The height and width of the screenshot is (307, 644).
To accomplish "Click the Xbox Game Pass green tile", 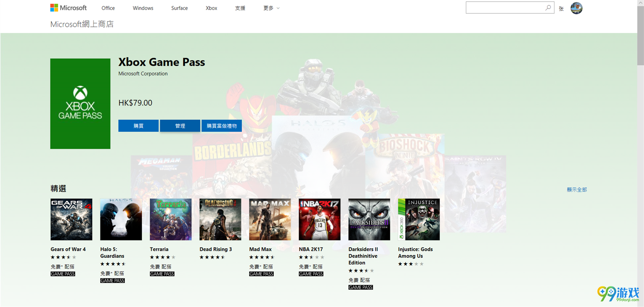I will click(x=80, y=103).
